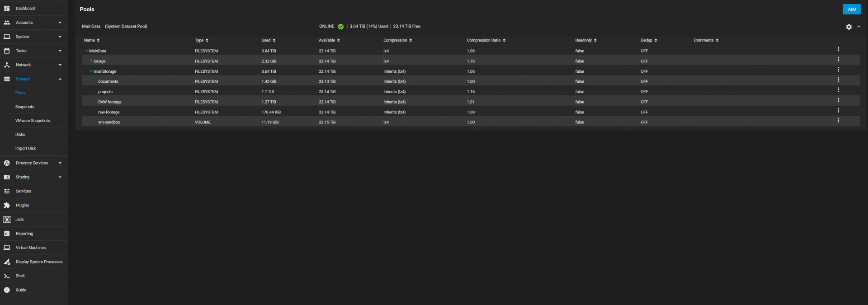Click the 170.44 KiB used value
Viewport: 868px width, 305px height.
tap(271, 112)
